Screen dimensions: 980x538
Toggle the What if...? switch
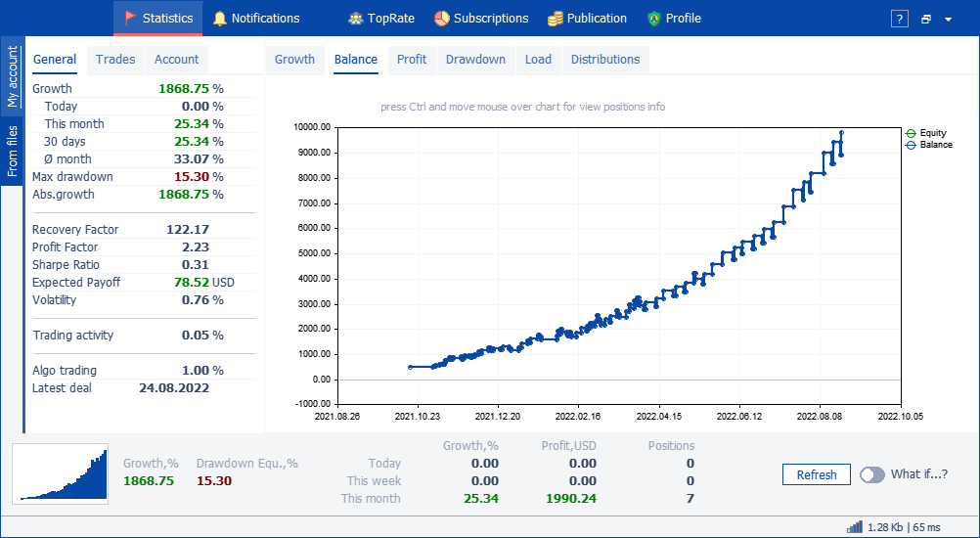coord(871,474)
